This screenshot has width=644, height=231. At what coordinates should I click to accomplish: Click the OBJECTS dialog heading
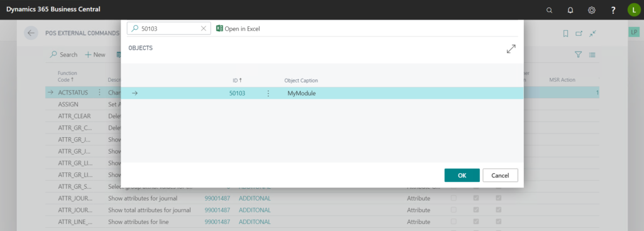(140, 48)
